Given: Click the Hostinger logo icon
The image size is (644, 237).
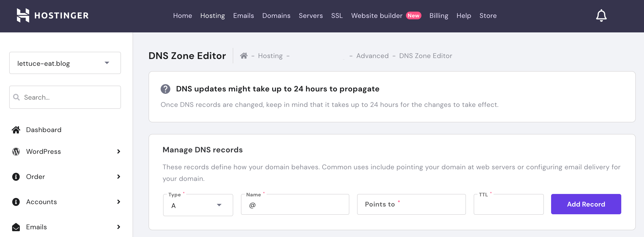Looking at the screenshot, I should point(23,15).
